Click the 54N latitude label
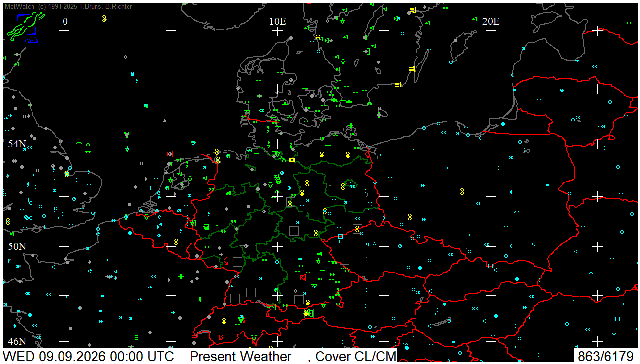 click(x=17, y=144)
